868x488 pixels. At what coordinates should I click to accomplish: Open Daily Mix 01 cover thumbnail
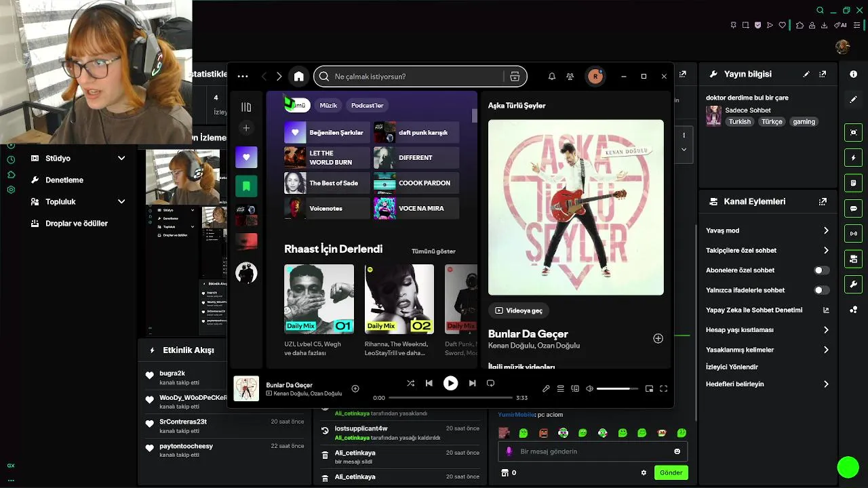(x=319, y=299)
